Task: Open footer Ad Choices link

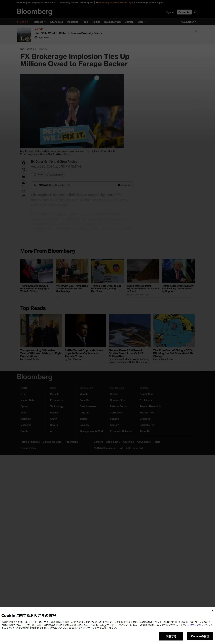Action: (144, 442)
